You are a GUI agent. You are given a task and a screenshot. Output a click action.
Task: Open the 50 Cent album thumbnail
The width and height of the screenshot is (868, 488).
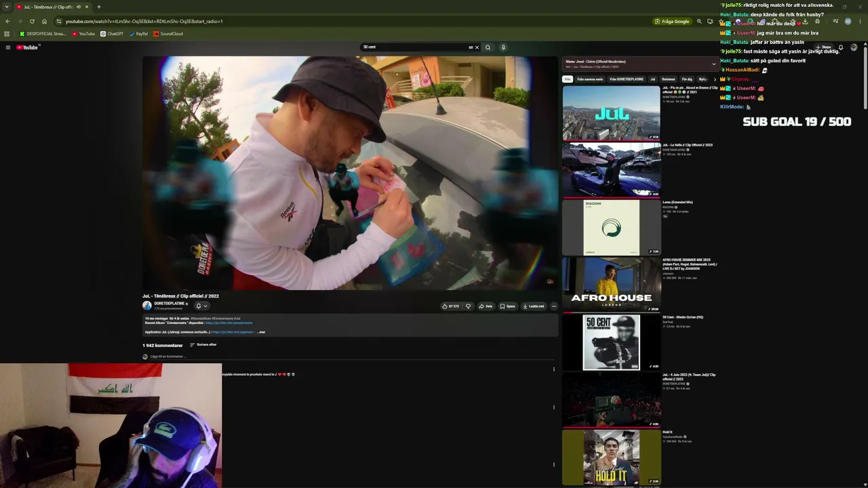pyautogui.click(x=611, y=342)
